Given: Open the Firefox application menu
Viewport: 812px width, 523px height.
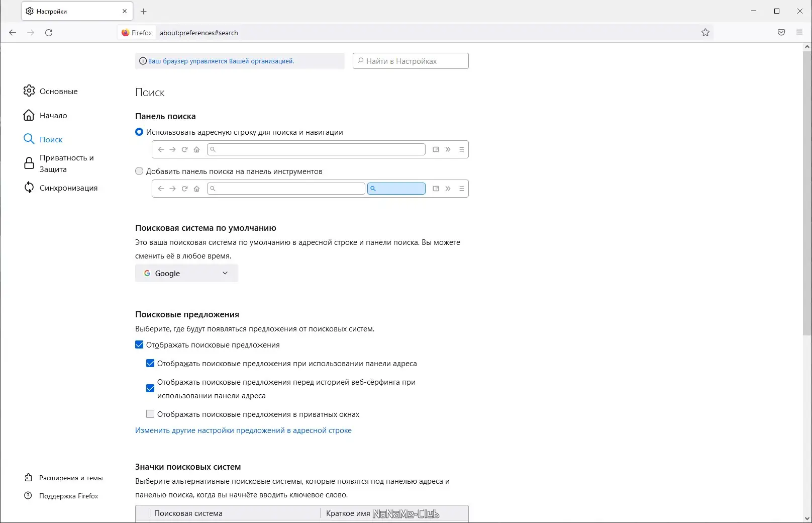Looking at the screenshot, I should point(799,33).
